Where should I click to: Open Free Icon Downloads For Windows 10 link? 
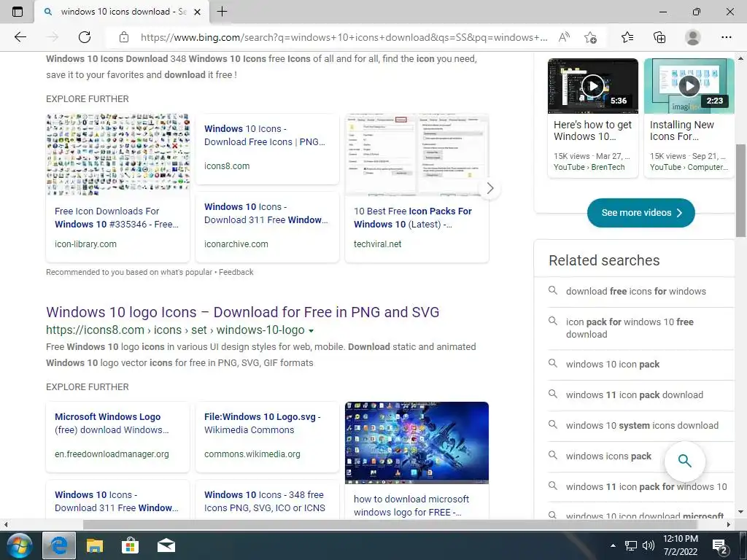pos(116,217)
